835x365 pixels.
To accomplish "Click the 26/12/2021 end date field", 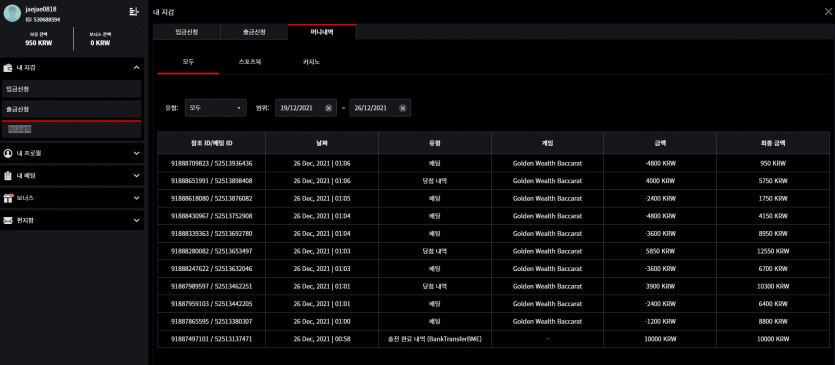I will [x=380, y=108].
